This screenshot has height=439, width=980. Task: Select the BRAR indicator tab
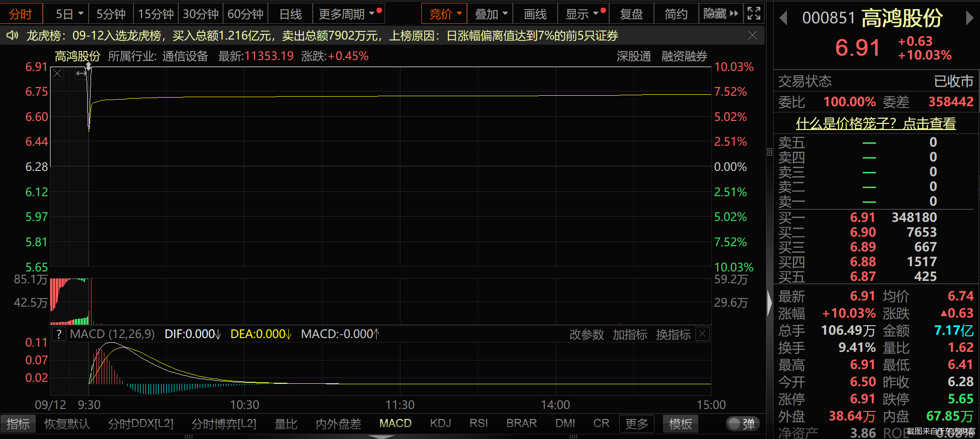point(521,423)
